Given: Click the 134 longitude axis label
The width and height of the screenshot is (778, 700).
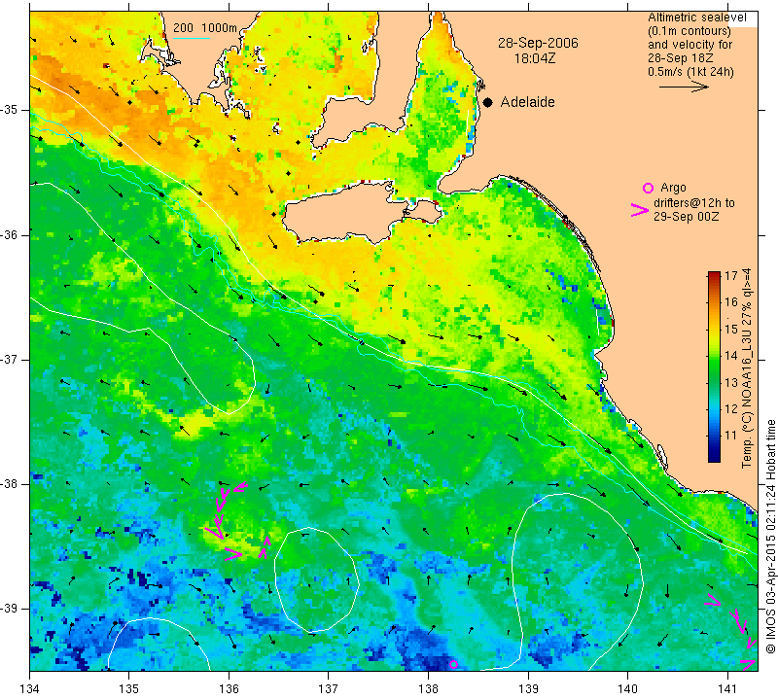Looking at the screenshot, I should (x=30, y=688).
